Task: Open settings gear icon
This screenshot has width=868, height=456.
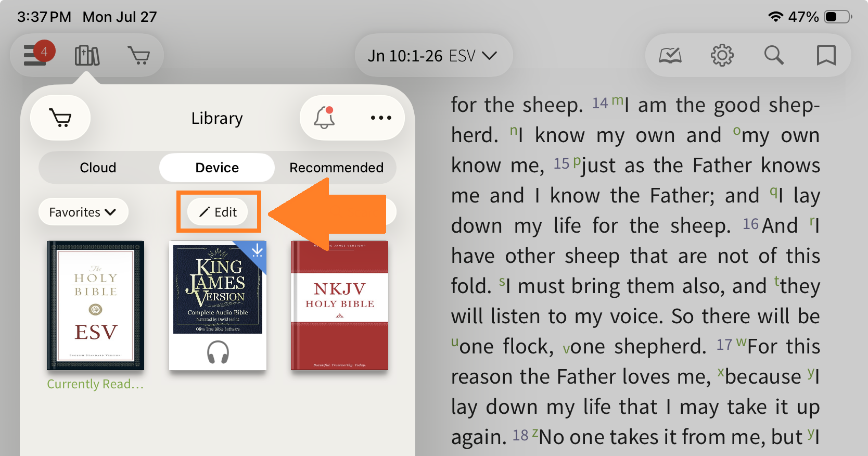Action: point(722,55)
